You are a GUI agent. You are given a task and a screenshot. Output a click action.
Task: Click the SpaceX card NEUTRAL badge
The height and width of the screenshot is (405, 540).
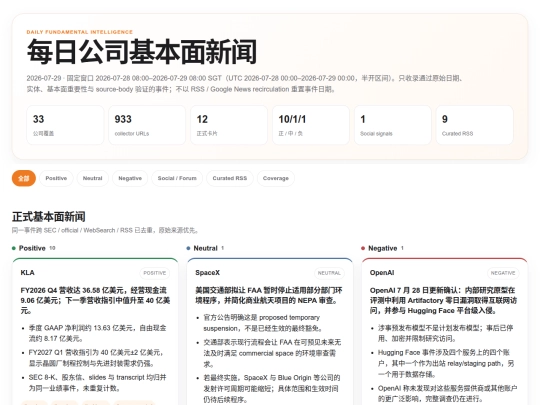[329, 273]
